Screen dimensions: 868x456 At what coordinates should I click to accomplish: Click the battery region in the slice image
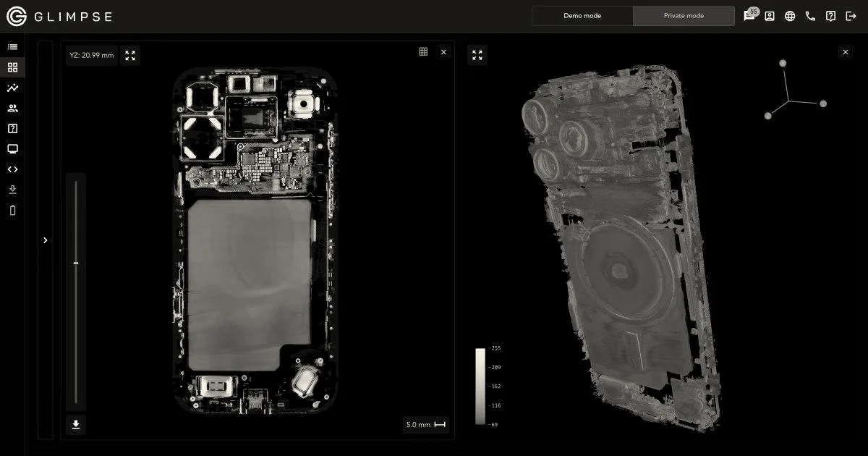(x=249, y=284)
